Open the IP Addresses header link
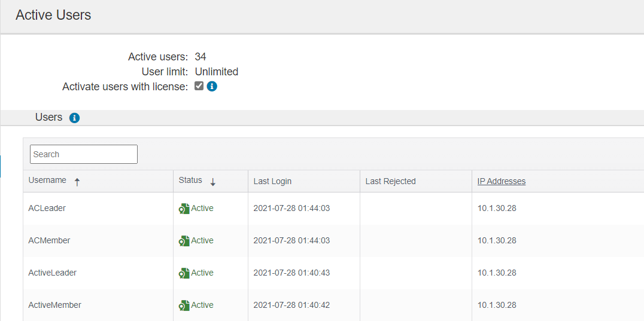The width and height of the screenshot is (644, 321). 502,181
